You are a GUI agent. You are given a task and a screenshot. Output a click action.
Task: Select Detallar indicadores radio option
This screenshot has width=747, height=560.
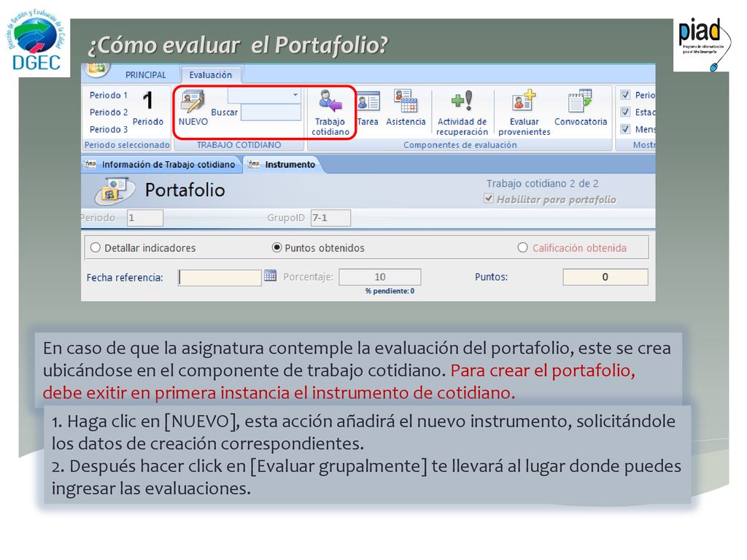click(96, 248)
